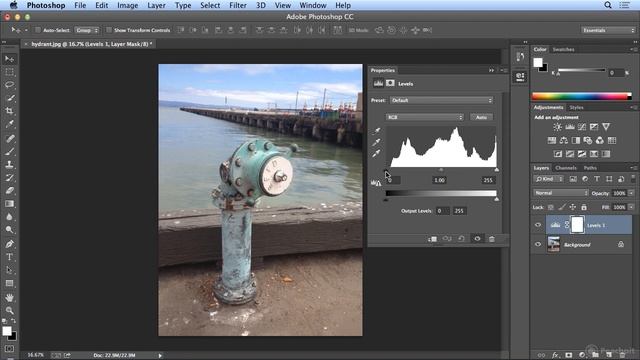
Task: Click the Levels adjustment icon in Adjustments
Action: point(570,127)
